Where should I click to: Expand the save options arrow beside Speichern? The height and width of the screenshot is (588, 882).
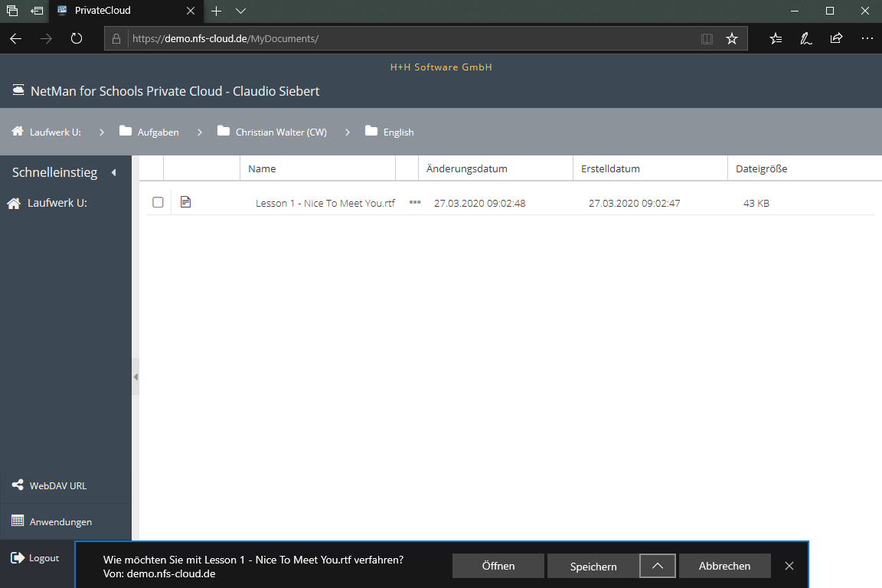[658, 566]
